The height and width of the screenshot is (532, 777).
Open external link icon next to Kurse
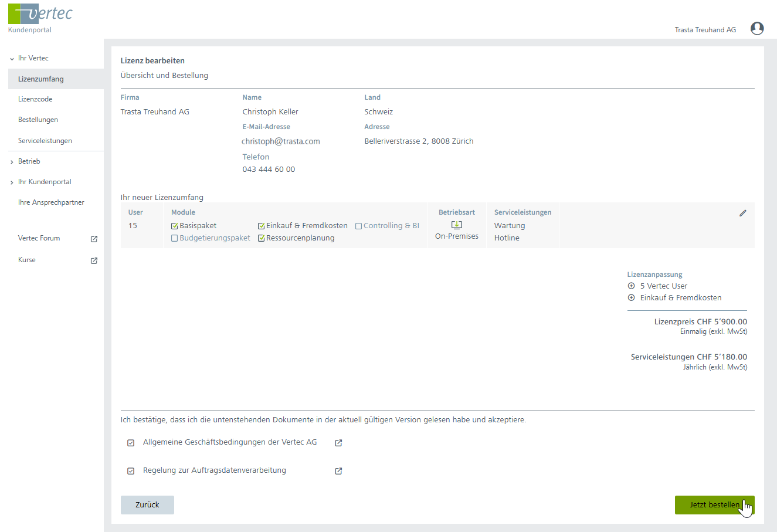point(94,260)
